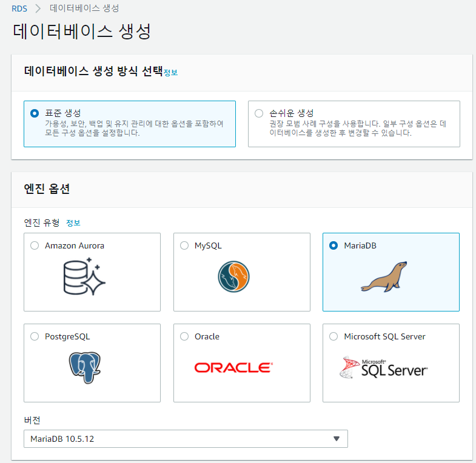Screen dimensions: 476x463
Task: Click the version dropdown arrow
Action: pos(337,439)
